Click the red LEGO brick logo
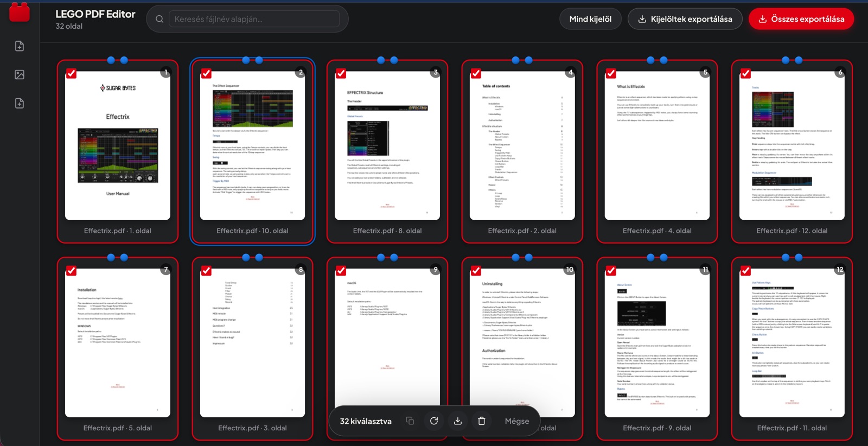Viewport: 868px width, 446px height. pyautogui.click(x=20, y=12)
